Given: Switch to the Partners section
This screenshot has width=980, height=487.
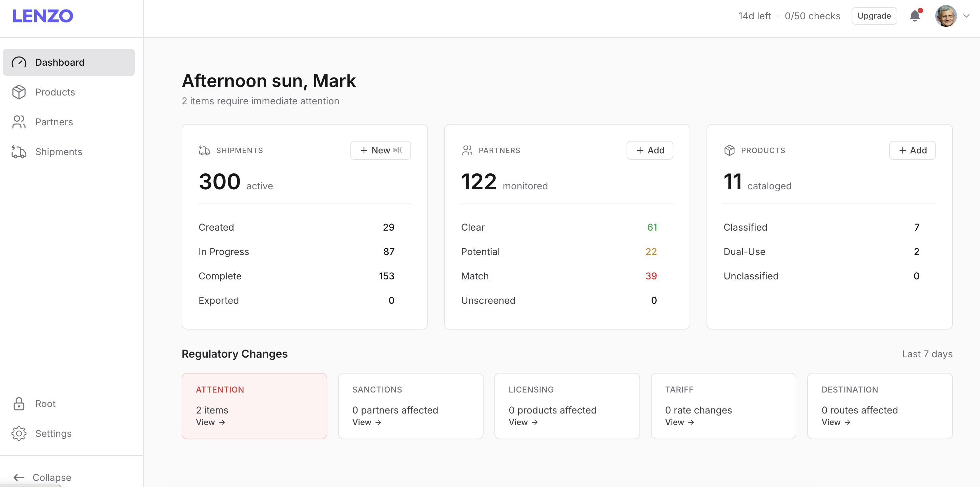Looking at the screenshot, I should [54, 122].
